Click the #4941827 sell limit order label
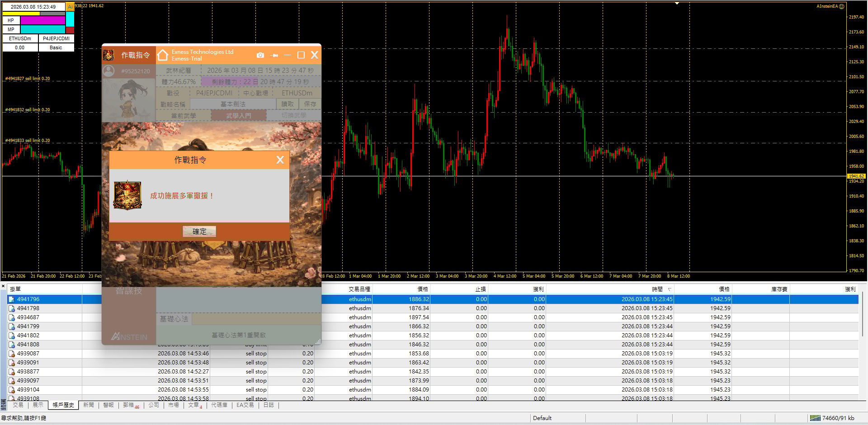The width and height of the screenshot is (868, 425). click(28, 79)
